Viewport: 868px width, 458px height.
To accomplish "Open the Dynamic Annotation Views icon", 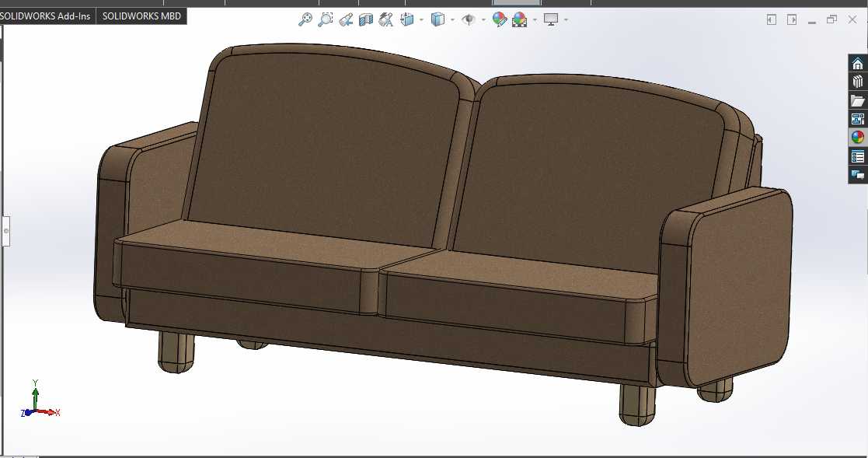I will (386, 20).
